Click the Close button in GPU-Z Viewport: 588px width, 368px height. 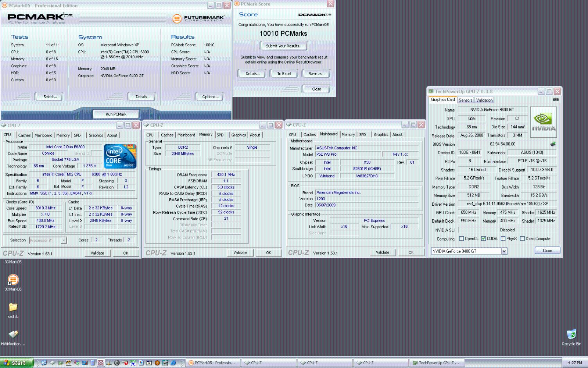coord(547,251)
